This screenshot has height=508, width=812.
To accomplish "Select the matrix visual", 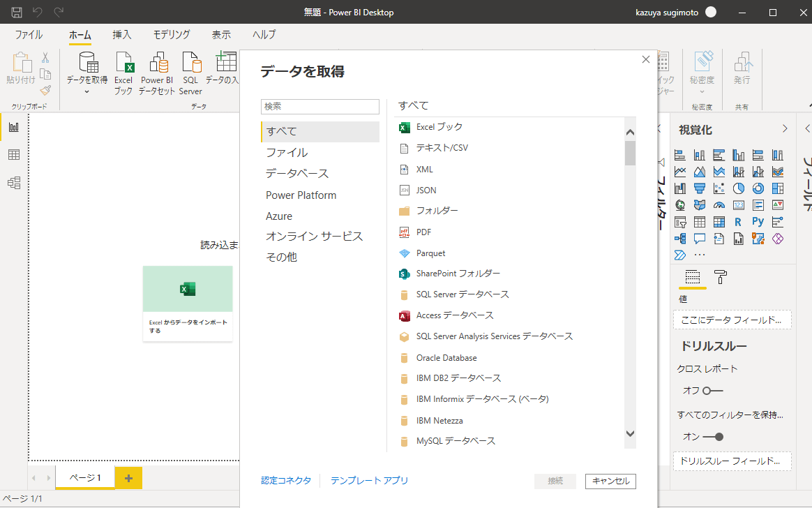I will coord(719,222).
